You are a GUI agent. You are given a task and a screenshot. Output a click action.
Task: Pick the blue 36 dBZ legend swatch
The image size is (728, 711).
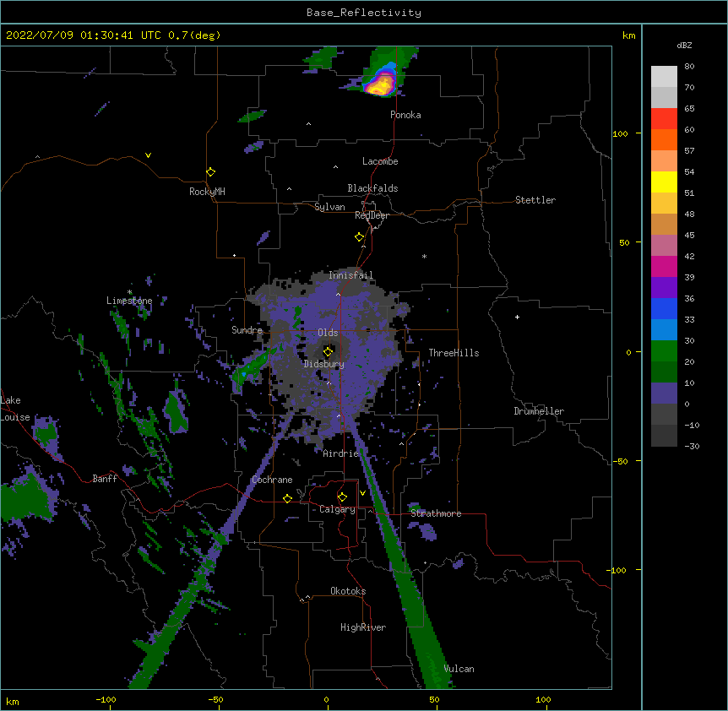[x=664, y=308]
